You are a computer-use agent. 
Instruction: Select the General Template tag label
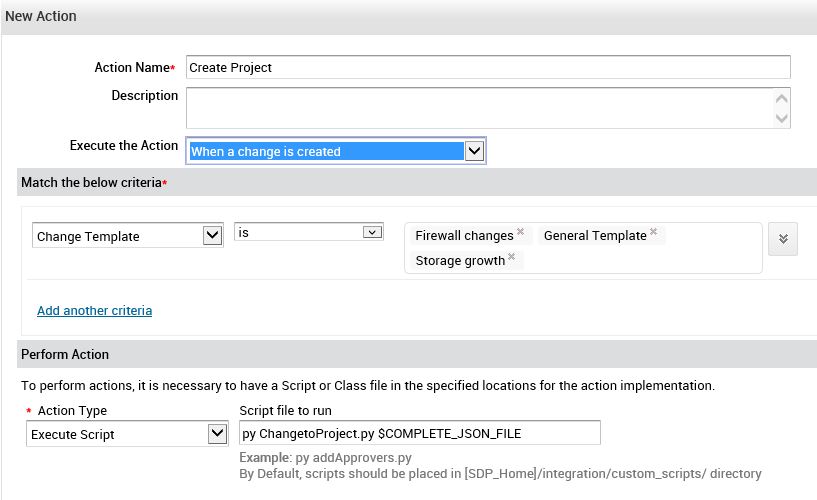click(595, 236)
